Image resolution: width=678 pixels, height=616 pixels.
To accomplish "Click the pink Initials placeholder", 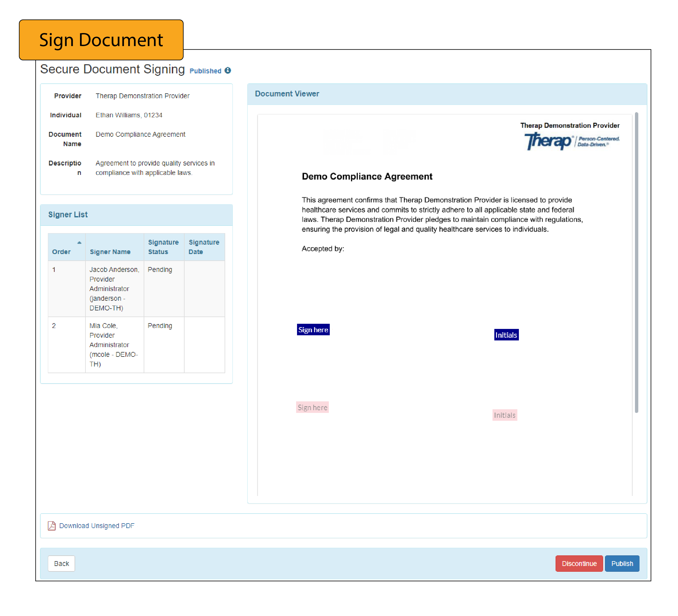I will [x=504, y=415].
